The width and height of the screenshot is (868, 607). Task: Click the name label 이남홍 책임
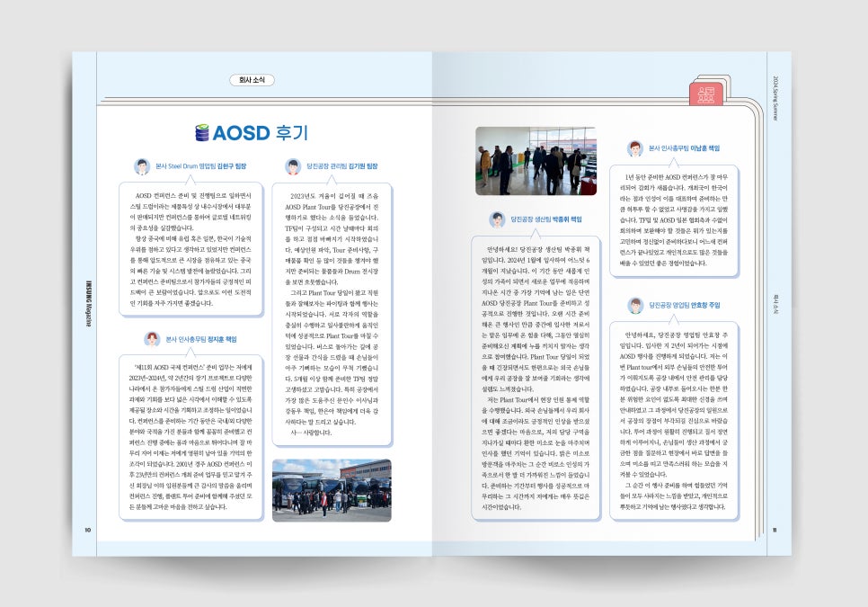click(705, 148)
